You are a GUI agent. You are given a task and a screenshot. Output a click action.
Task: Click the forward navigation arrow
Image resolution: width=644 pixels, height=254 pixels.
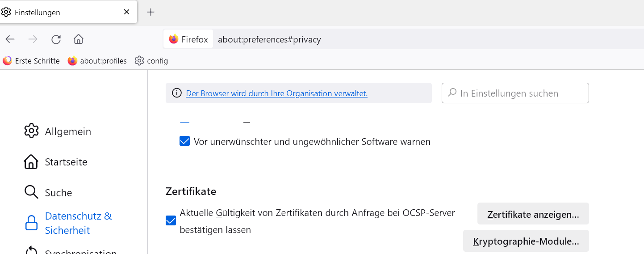pos(33,39)
